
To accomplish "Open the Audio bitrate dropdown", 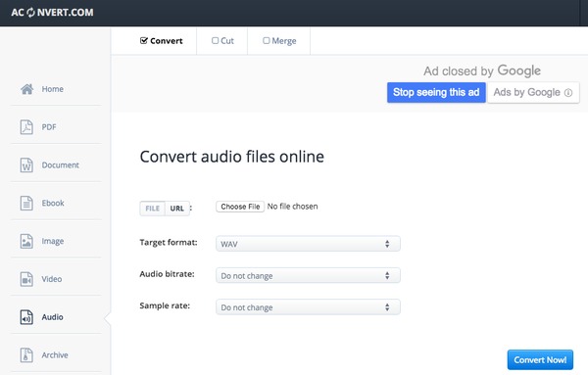I will [308, 276].
